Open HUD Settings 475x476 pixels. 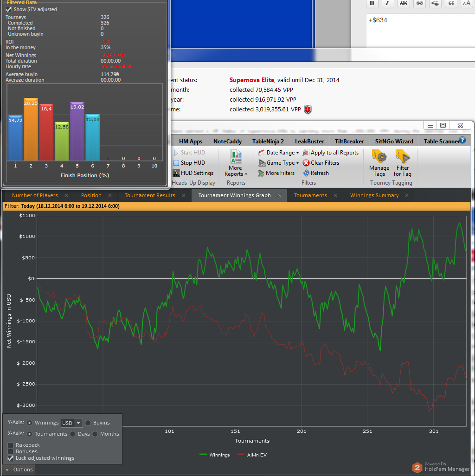[x=193, y=173]
